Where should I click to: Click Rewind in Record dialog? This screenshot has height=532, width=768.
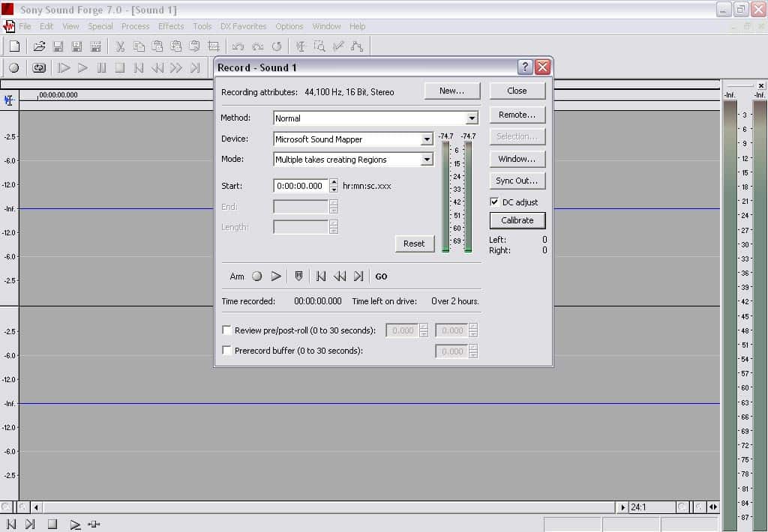click(340, 276)
